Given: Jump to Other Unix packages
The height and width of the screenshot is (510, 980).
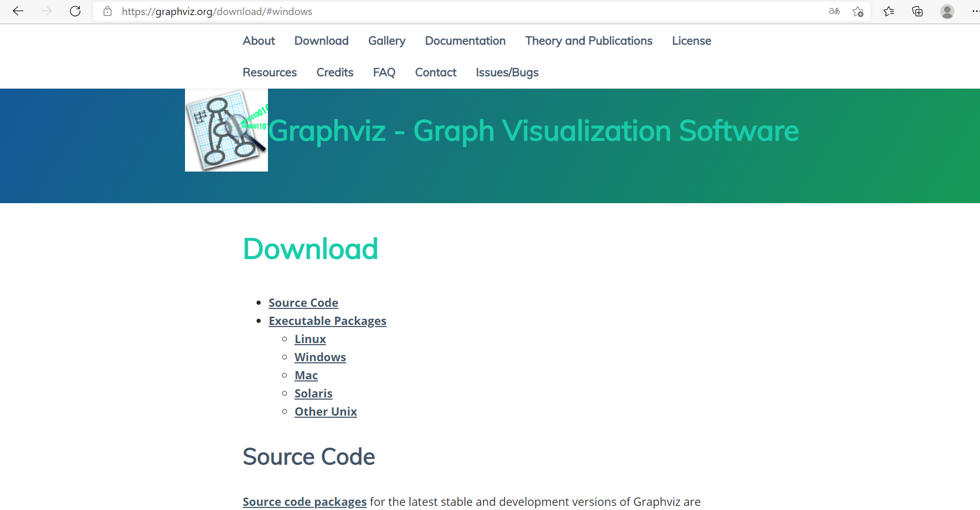Looking at the screenshot, I should pos(325,412).
